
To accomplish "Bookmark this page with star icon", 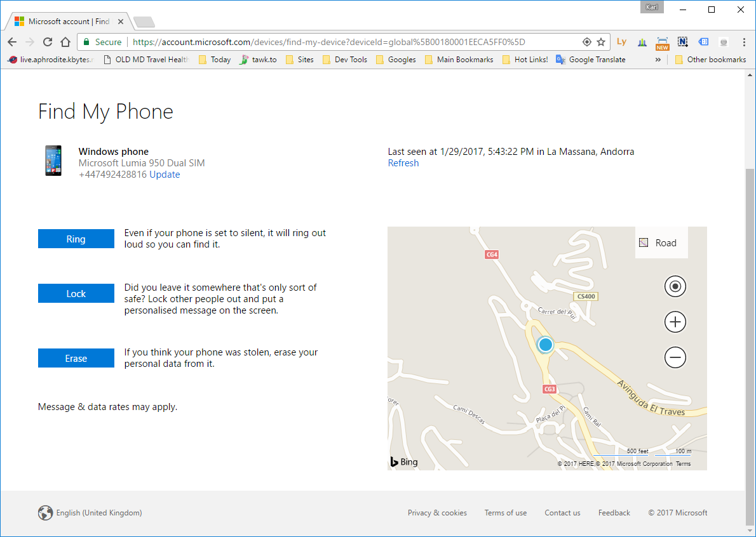I will pos(601,42).
